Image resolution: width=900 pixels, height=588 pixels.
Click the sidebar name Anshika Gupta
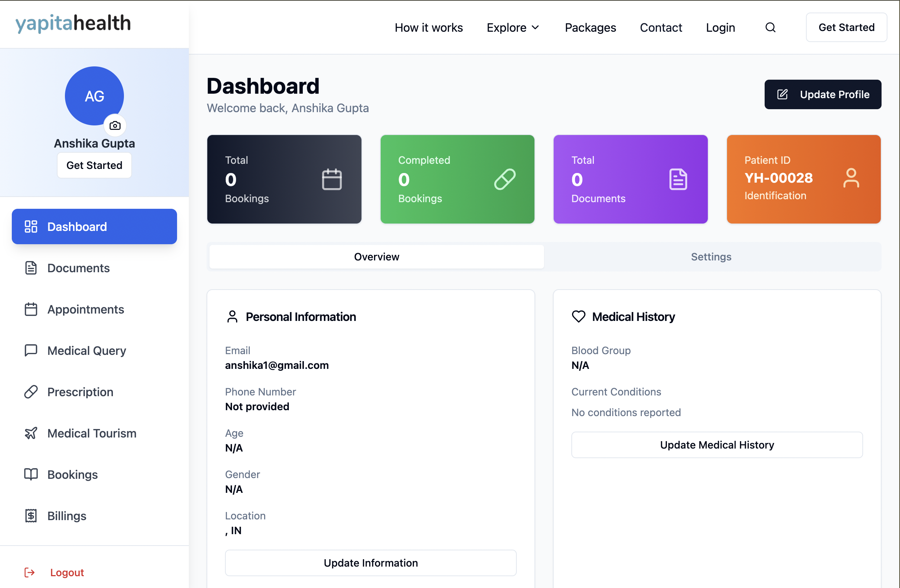[x=94, y=143]
